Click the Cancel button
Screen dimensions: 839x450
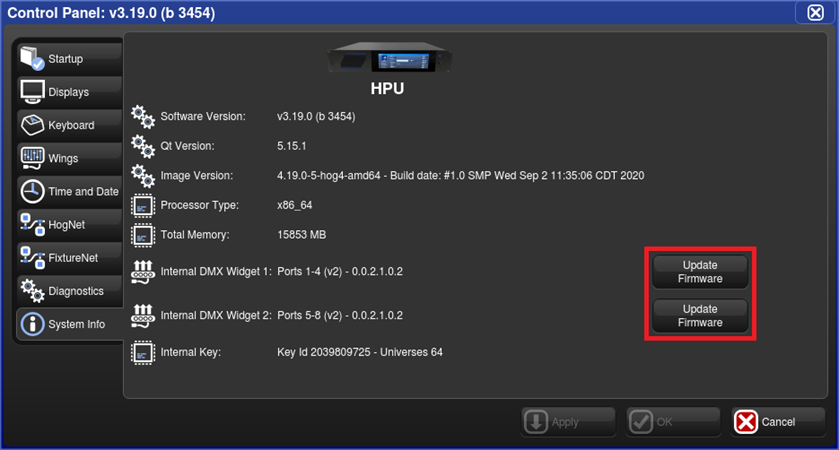[778, 422]
